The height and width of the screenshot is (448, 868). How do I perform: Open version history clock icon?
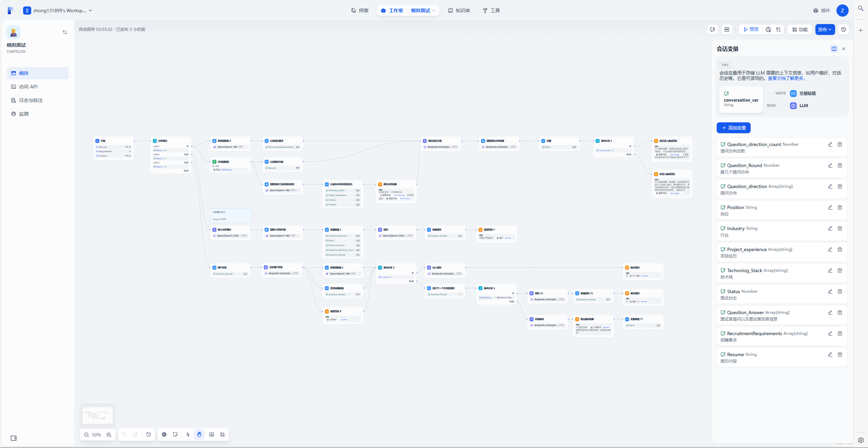[843, 29]
